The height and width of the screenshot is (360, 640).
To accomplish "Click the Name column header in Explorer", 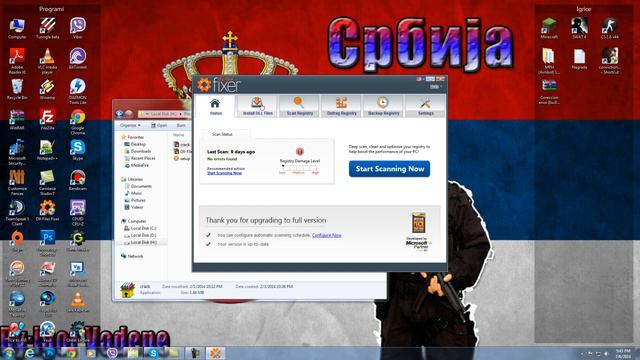I will click(179, 135).
